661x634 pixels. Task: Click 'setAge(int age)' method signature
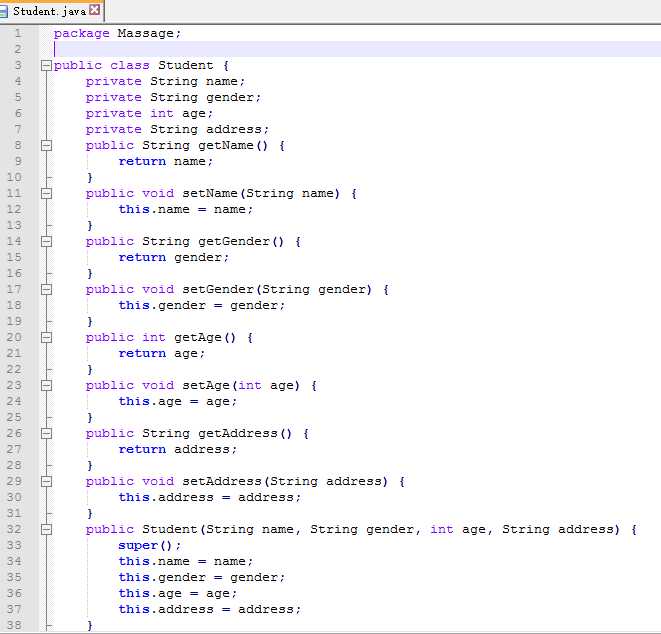pos(241,386)
